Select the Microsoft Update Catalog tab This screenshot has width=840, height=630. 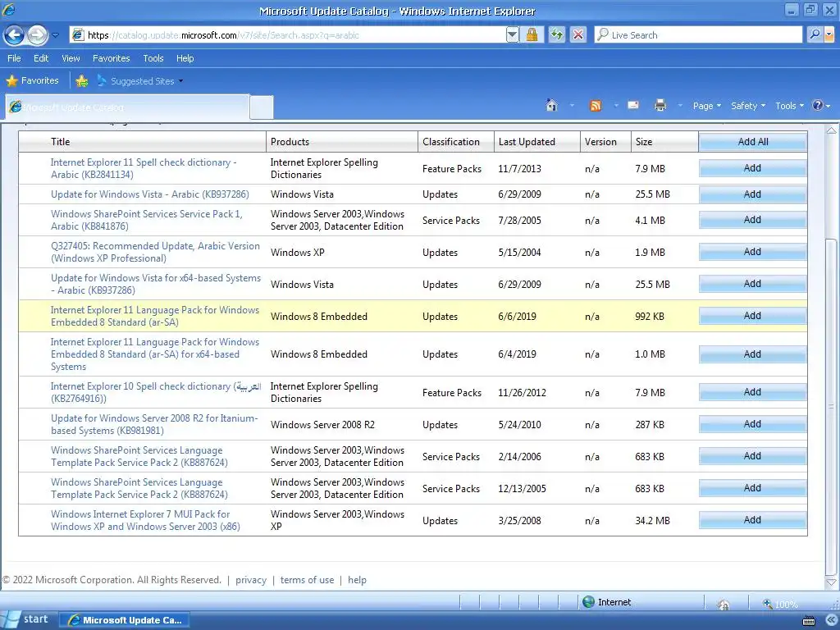coord(127,107)
